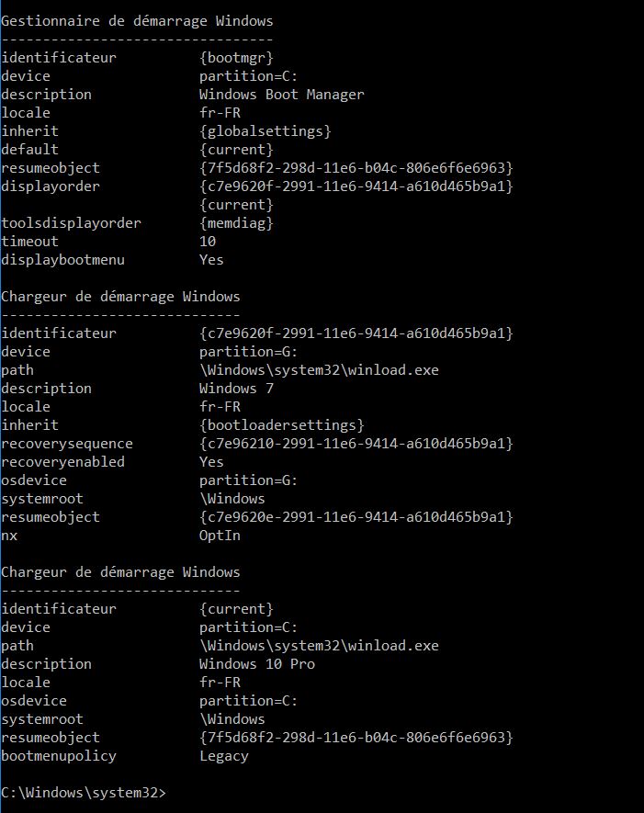
Task: Click the OptIn value of nx
Action: pyautogui.click(x=220, y=536)
